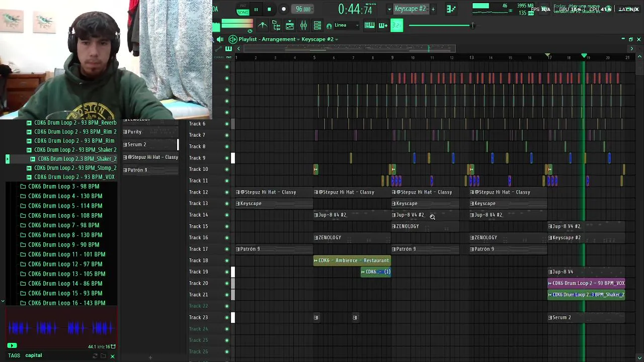Mute Track 23 with its green dot
This screenshot has height=362, width=644.
(x=227, y=317)
